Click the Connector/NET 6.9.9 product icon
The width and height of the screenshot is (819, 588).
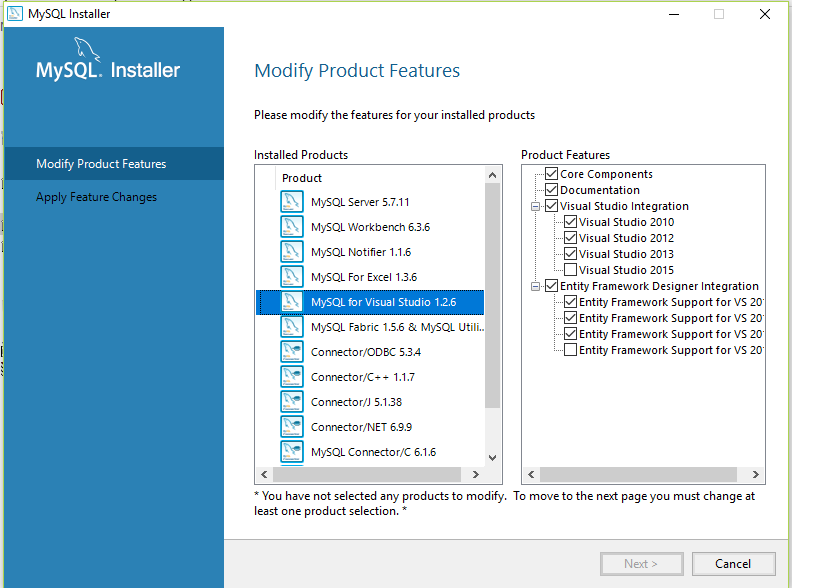tap(291, 427)
